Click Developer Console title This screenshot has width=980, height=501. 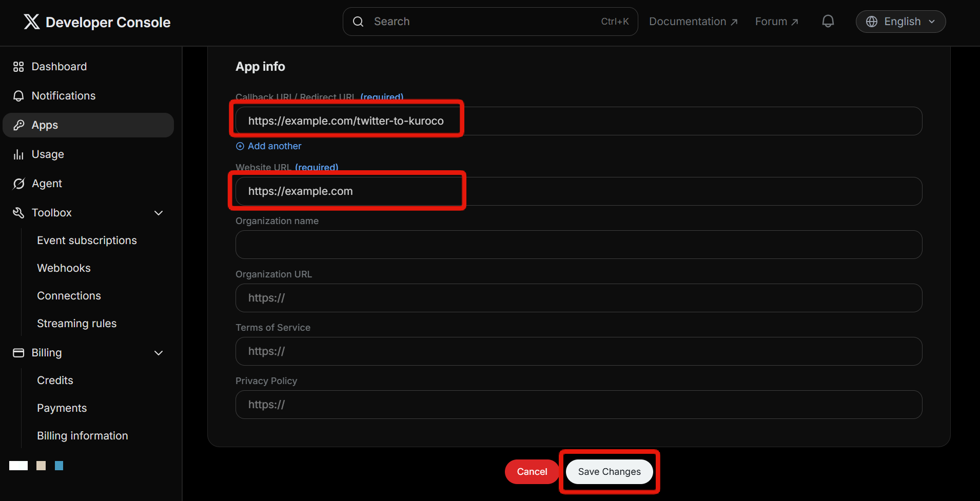(108, 22)
